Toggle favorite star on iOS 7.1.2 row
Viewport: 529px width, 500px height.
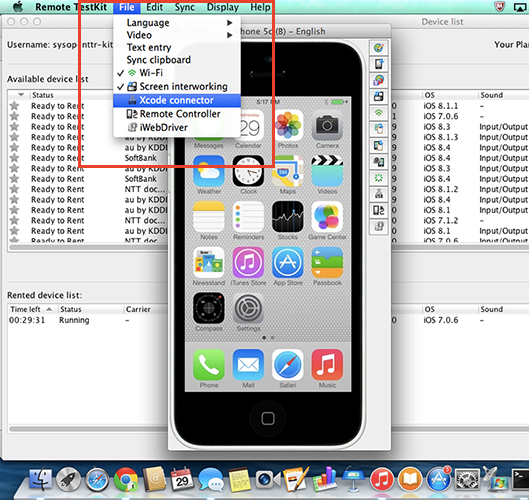tap(14, 221)
